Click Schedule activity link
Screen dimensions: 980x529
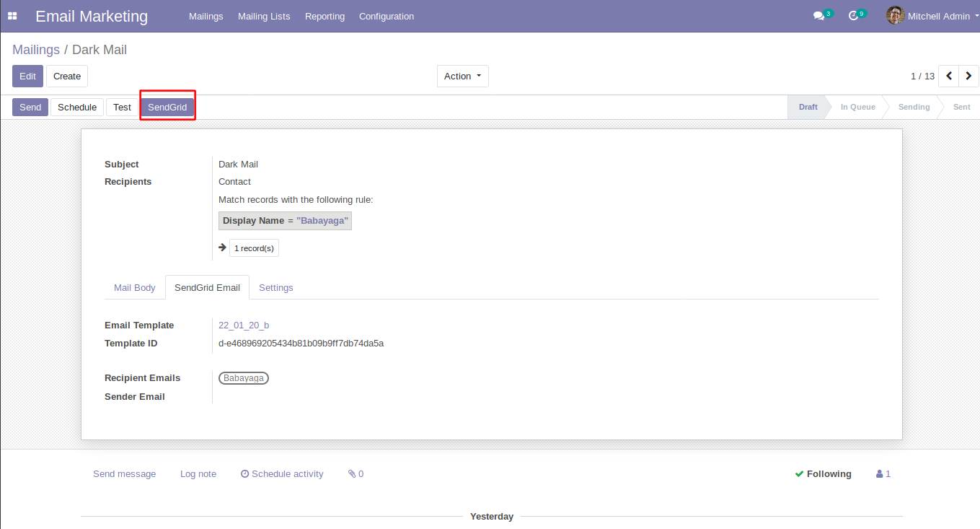pyautogui.click(x=282, y=474)
